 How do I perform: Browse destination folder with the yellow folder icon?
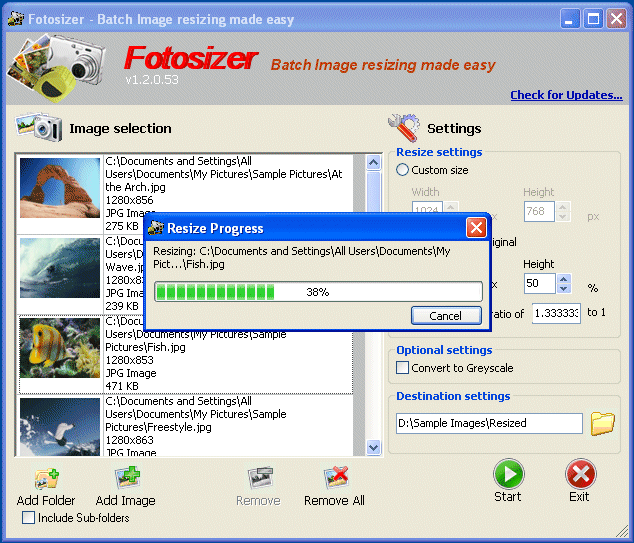[x=602, y=423]
